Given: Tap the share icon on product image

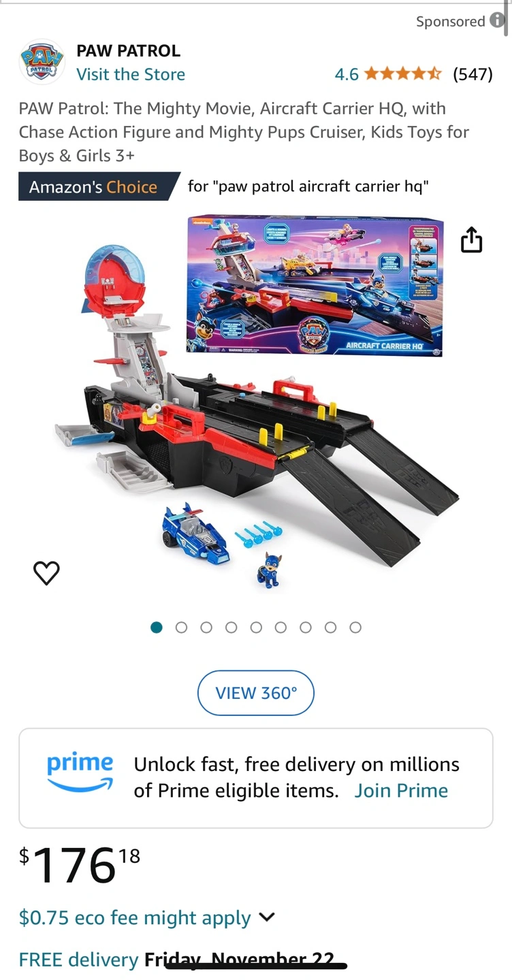Looking at the screenshot, I should point(471,240).
